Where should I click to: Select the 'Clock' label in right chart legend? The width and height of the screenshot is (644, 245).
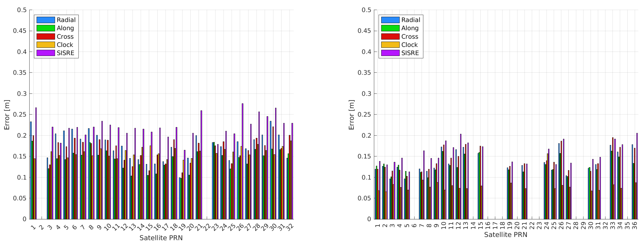[x=409, y=45]
